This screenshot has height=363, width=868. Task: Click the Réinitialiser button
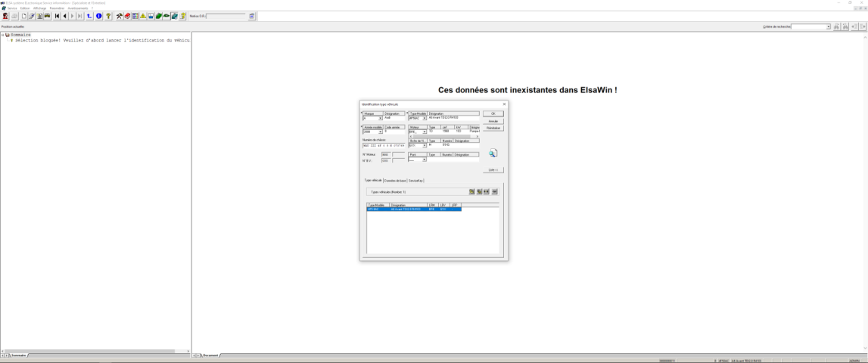(493, 128)
